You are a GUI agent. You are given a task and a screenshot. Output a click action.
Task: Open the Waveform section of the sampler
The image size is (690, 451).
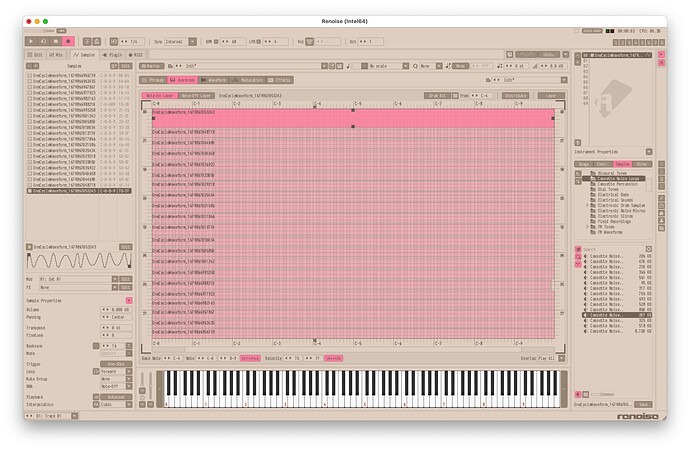[213, 80]
